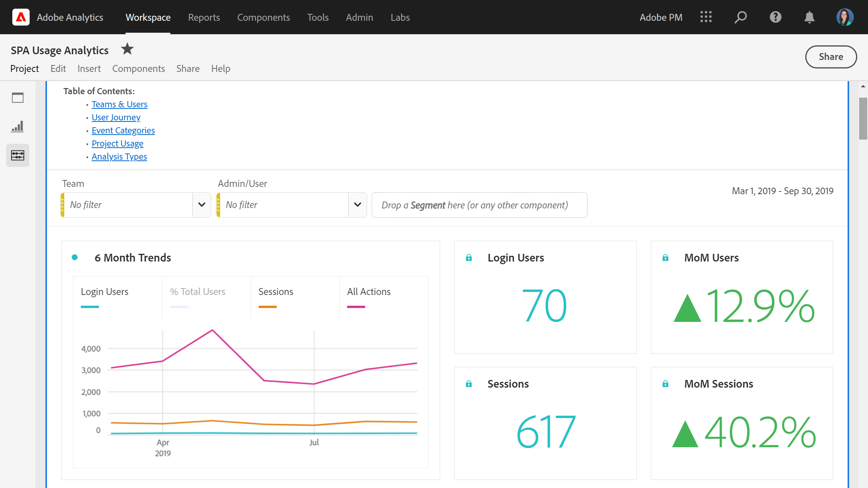This screenshot has height=488, width=868.
Task: Expand the Admin/User filter dropdown
Action: 357,205
